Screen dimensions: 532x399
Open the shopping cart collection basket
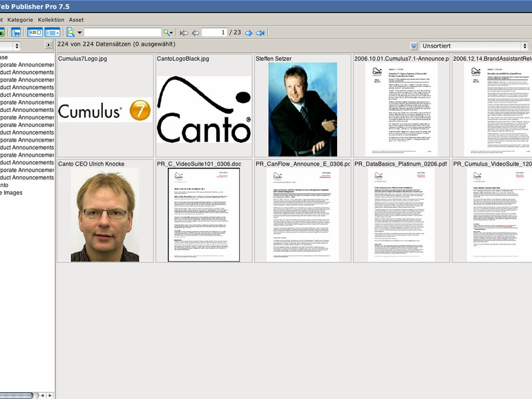[x=16, y=32]
